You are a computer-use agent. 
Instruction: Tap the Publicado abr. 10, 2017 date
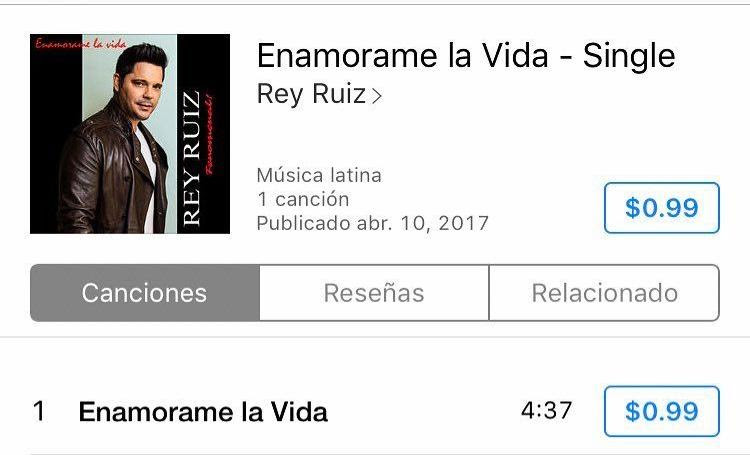373,223
